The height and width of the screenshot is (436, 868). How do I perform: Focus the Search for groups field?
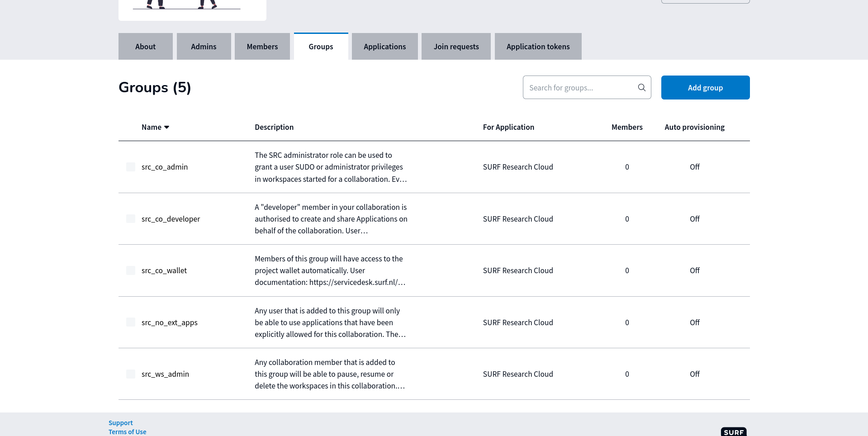point(580,87)
